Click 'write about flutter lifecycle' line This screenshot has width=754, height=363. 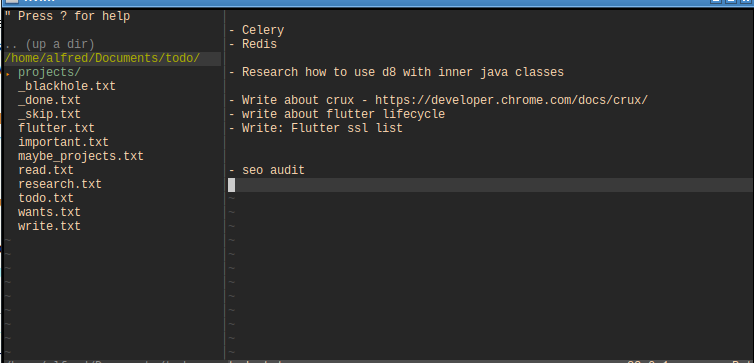click(x=337, y=114)
